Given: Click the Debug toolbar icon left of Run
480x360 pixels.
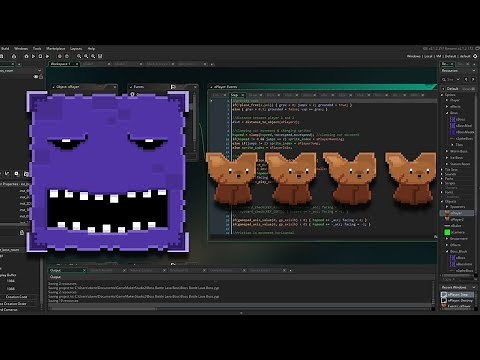Looking at the screenshot, I should tap(26, 56).
